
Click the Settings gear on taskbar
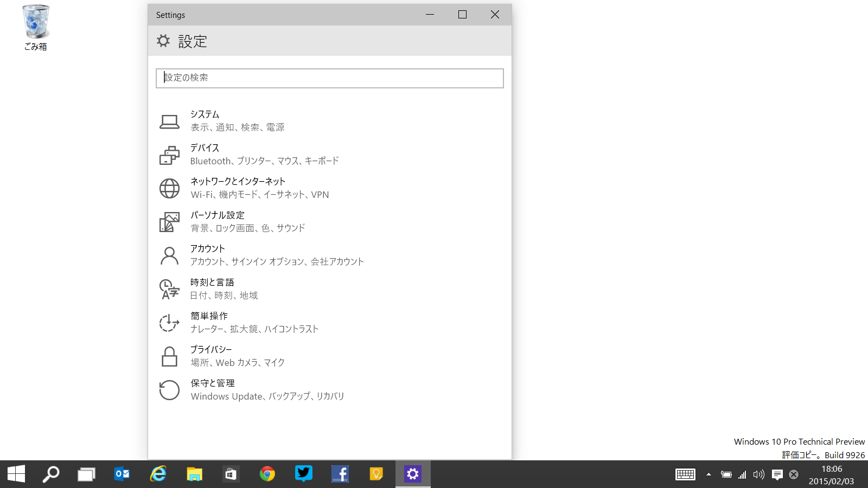(413, 474)
